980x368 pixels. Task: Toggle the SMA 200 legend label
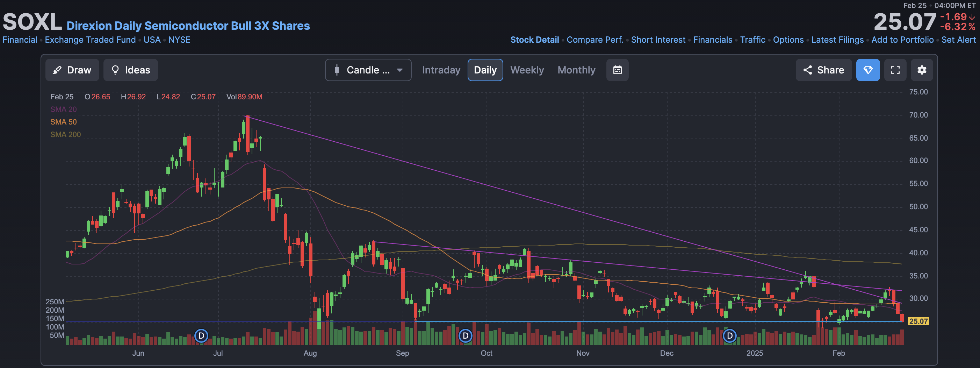pyautogui.click(x=65, y=134)
